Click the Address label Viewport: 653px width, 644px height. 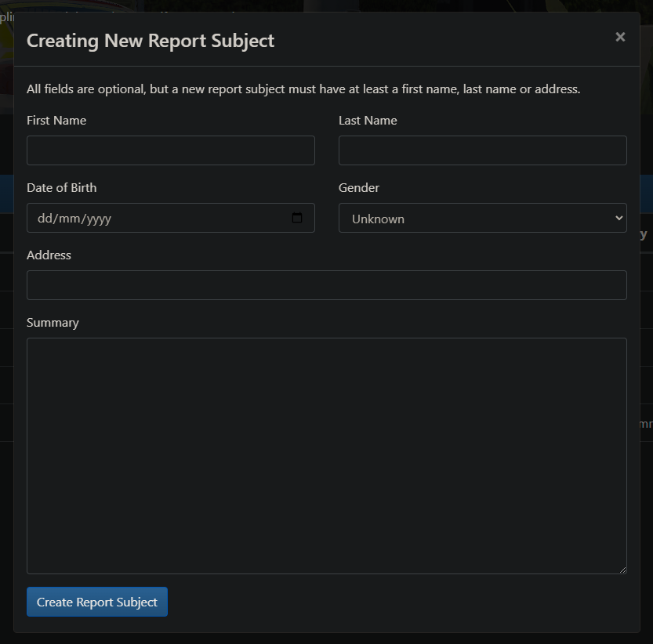pos(49,255)
